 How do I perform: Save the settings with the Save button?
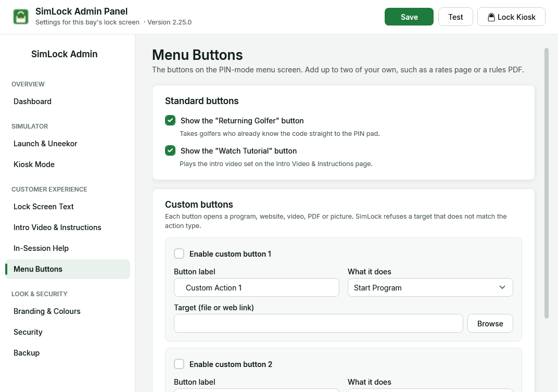[x=409, y=17]
